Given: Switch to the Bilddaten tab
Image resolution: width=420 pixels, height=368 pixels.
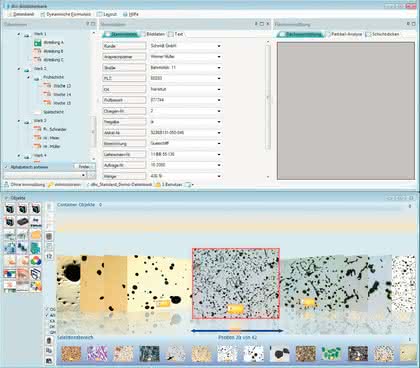Looking at the screenshot, I should [x=153, y=34].
